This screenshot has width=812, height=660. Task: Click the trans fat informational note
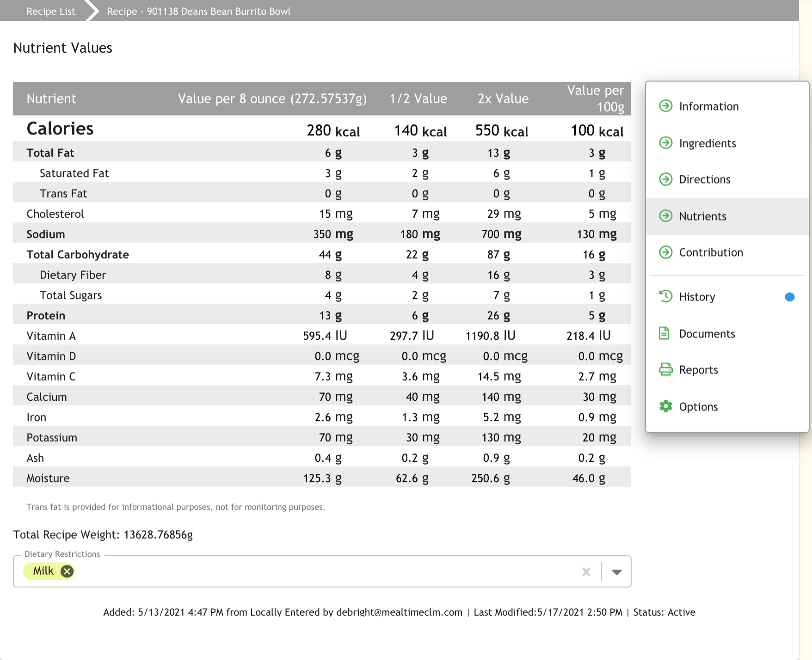(x=176, y=507)
